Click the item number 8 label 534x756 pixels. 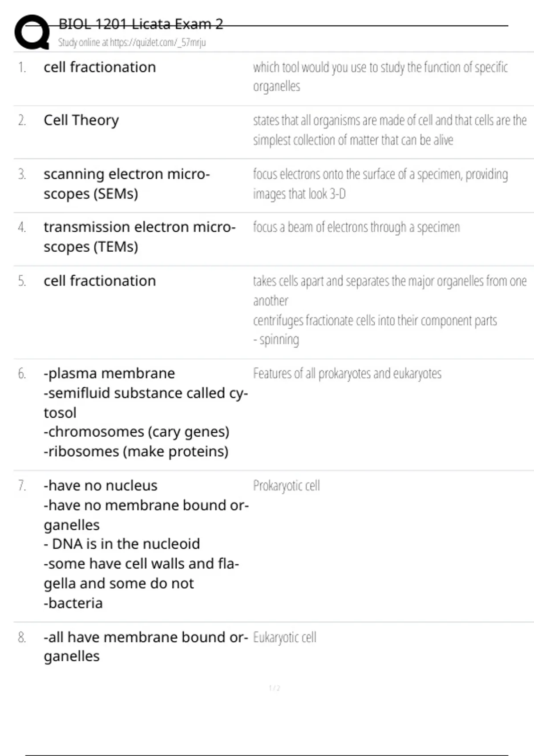(x=22, y=638)
